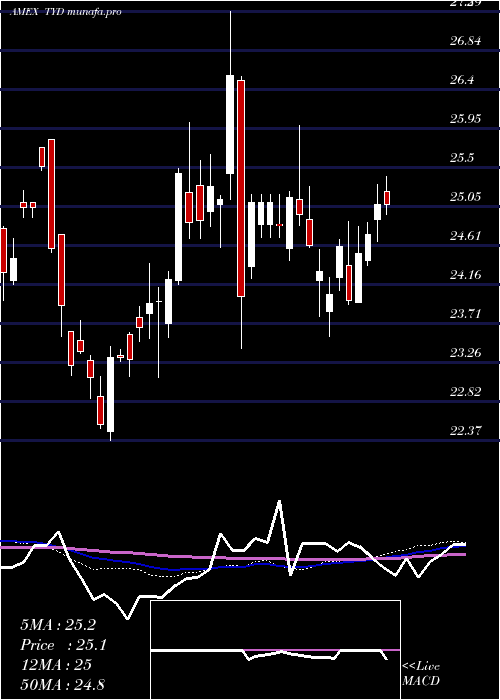Click the 23.26 price axis label

pos(466,353)
